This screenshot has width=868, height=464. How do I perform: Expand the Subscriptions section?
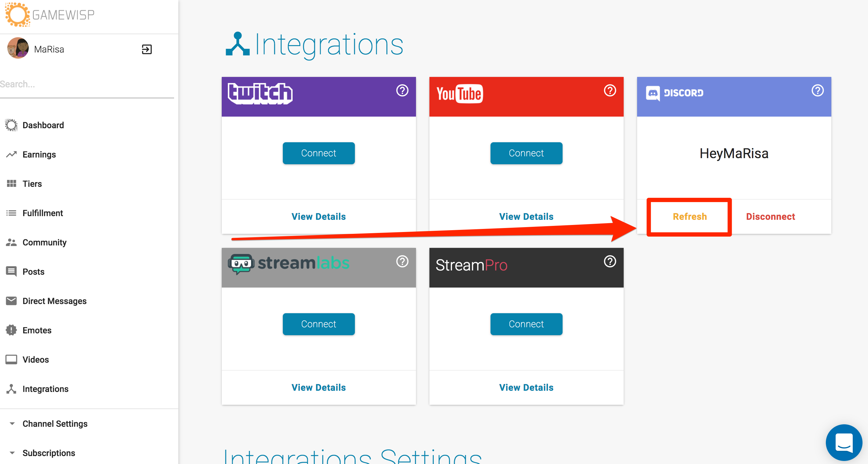click(49, 453)
